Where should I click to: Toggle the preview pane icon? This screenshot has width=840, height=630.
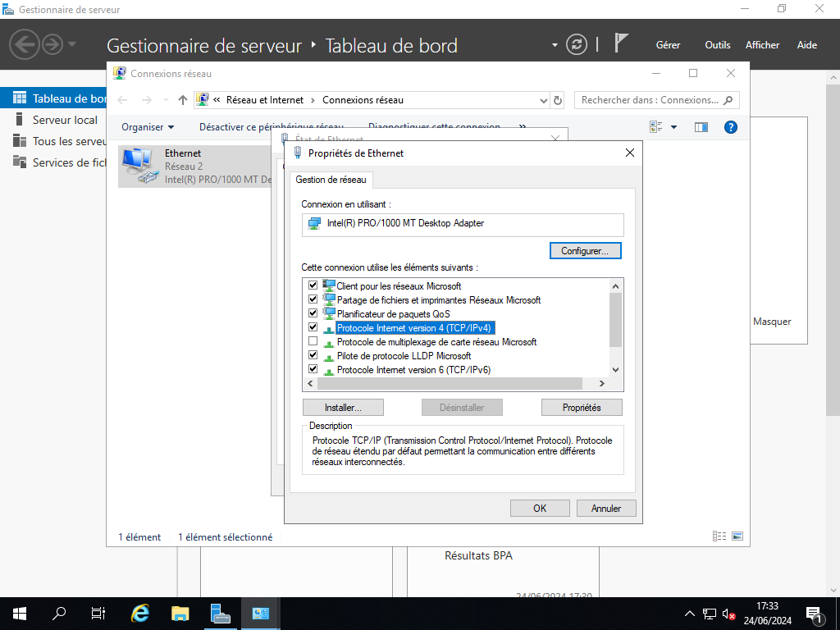[701, 127]
